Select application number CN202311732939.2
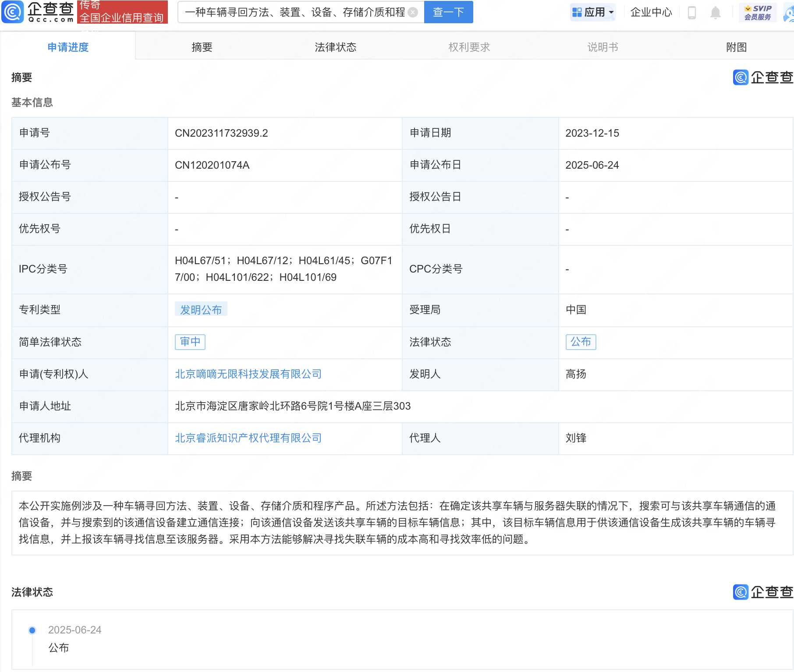This screenshot has height=672, width=794. click(x=221, y=133)
